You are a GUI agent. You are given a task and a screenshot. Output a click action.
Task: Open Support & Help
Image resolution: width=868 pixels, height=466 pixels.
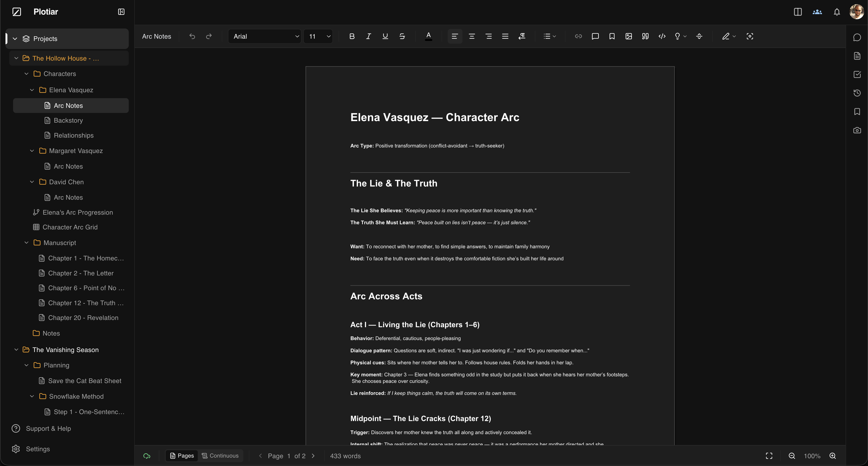(48, 428)
